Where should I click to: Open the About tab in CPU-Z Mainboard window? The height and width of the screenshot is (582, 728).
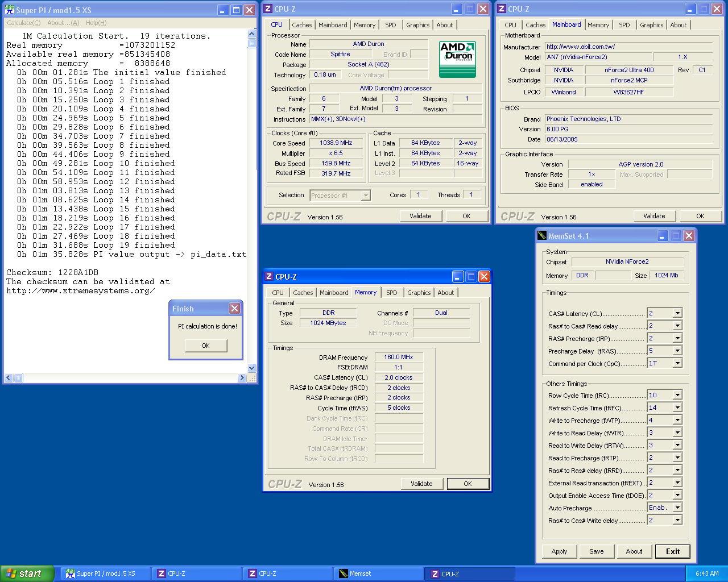pyautogui.click(x=679, y=25)
